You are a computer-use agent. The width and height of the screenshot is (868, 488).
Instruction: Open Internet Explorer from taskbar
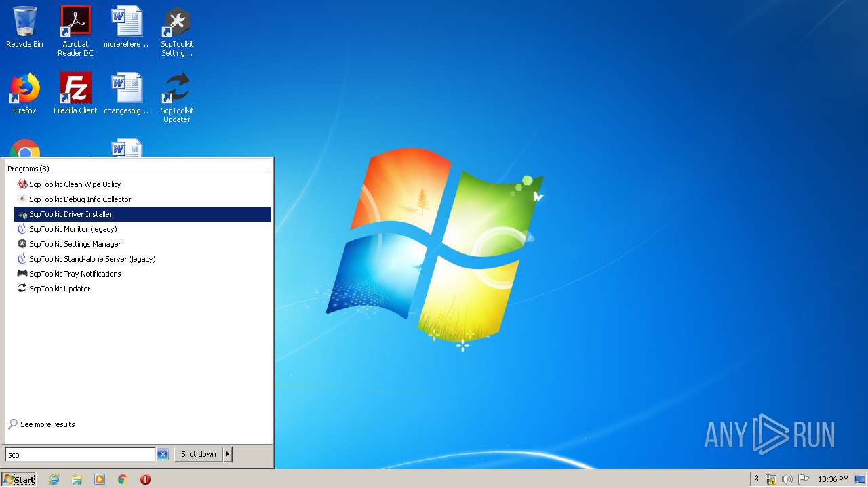pyautogui.click(x=54, y=479)
